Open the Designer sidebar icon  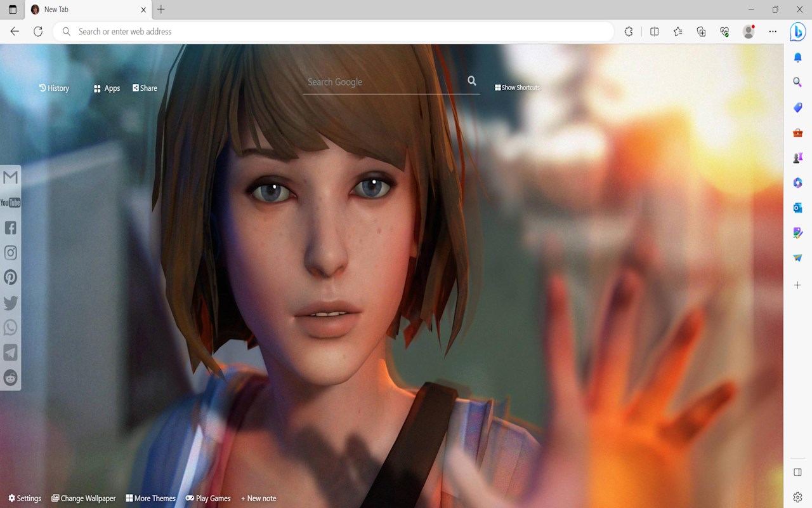click(798, 233)
